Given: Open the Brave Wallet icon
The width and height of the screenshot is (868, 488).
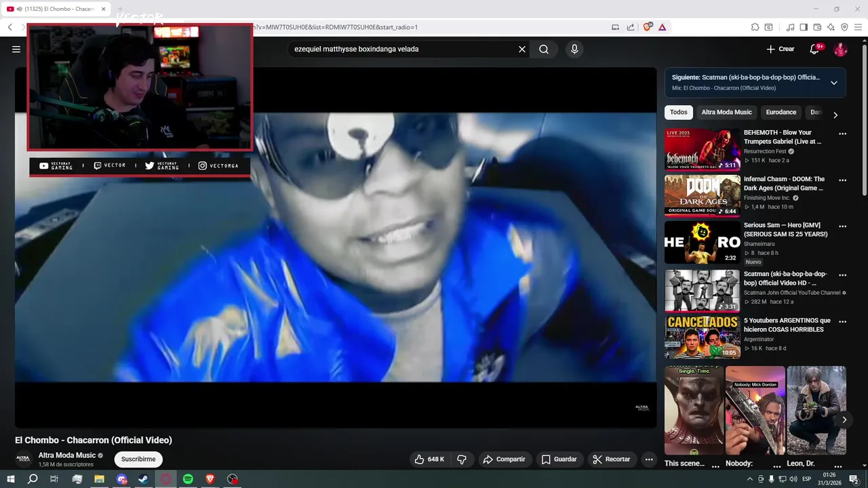Looking at the screenshot, I should click(817, 27).
